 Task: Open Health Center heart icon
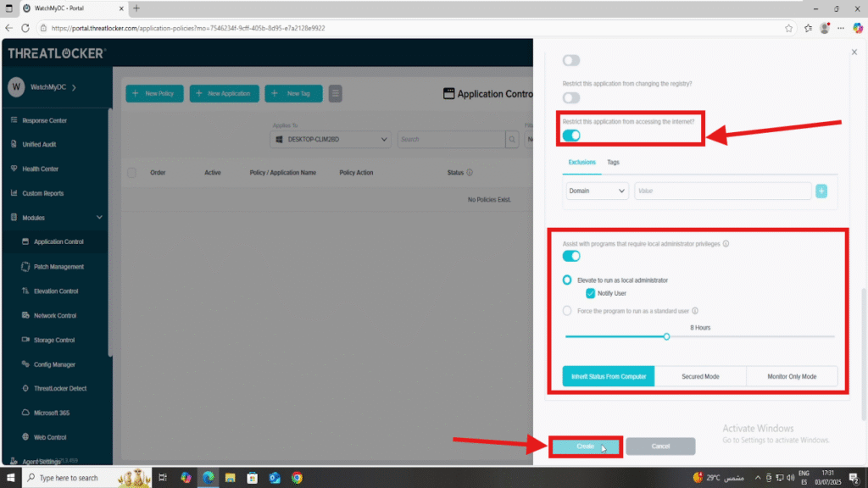tap(14, 169)
